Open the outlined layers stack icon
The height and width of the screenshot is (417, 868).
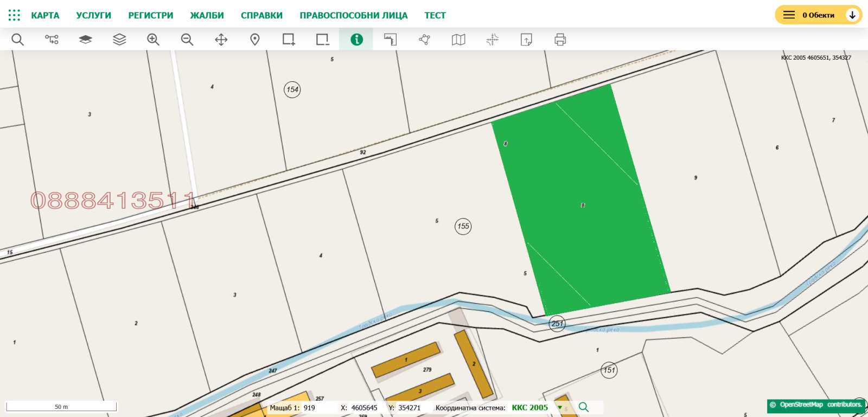tap(119, 40)
